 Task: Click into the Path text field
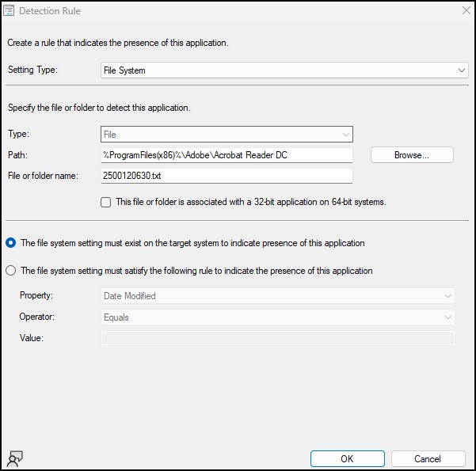227,155
